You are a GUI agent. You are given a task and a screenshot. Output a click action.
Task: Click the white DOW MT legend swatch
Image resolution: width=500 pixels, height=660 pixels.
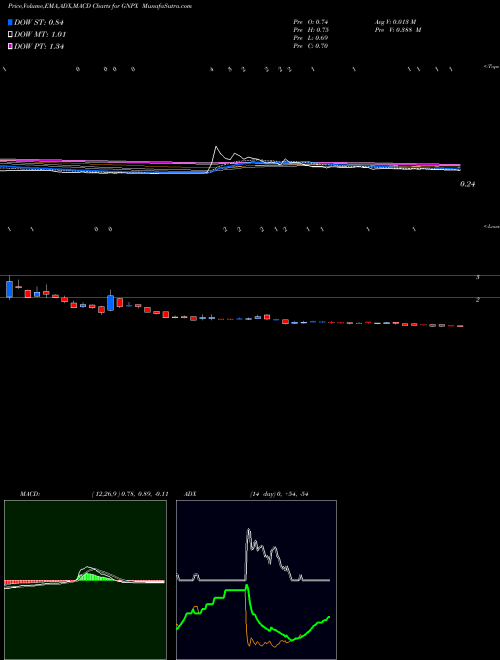(x=10, y=35)
